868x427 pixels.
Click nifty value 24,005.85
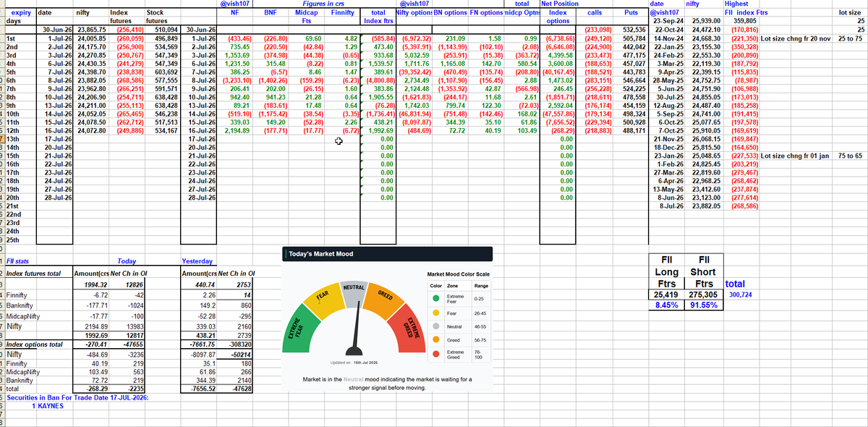pos(92,38)
